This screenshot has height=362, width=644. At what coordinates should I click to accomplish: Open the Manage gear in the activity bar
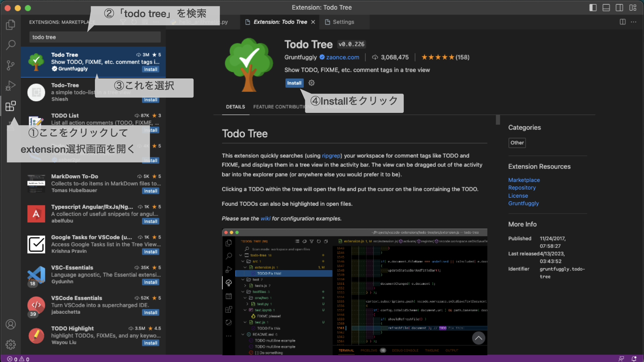click(10, 345)
